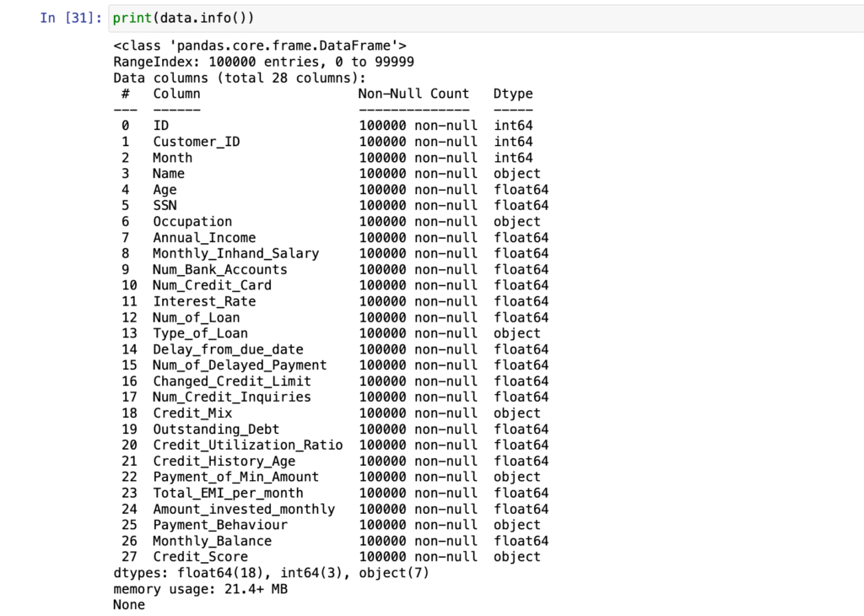Click the RangeIndex 100000 entries line
Screen dimensions: 864x616
263,62
